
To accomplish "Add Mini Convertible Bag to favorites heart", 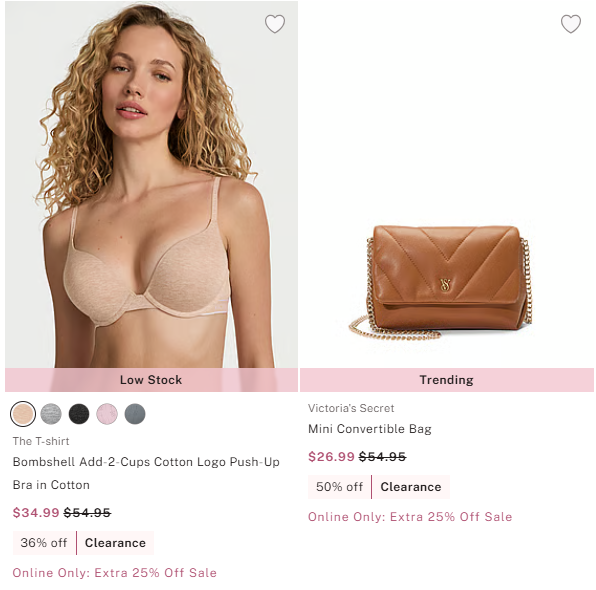I will (x=571, y=24).
